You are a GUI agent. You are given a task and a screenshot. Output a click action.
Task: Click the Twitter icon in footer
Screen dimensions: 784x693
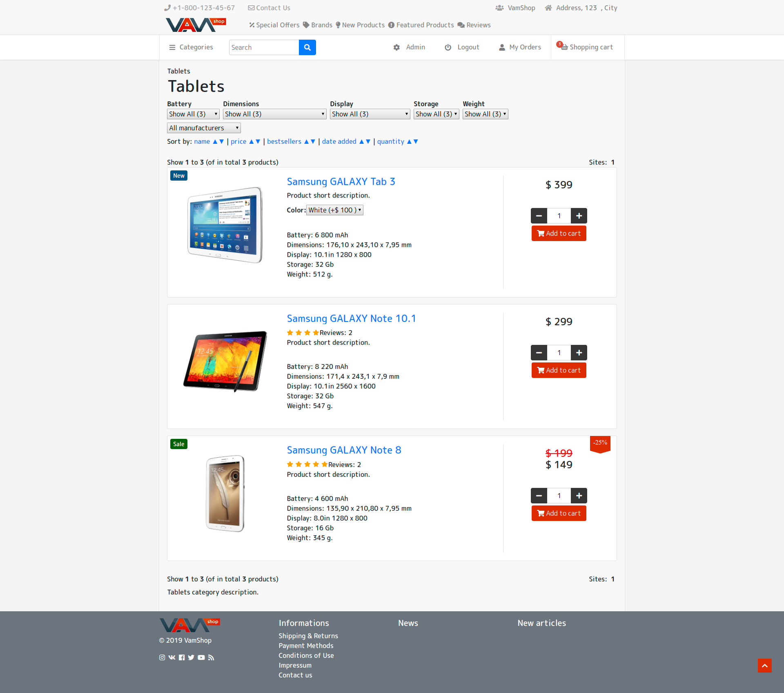click(x=191, y=657)
